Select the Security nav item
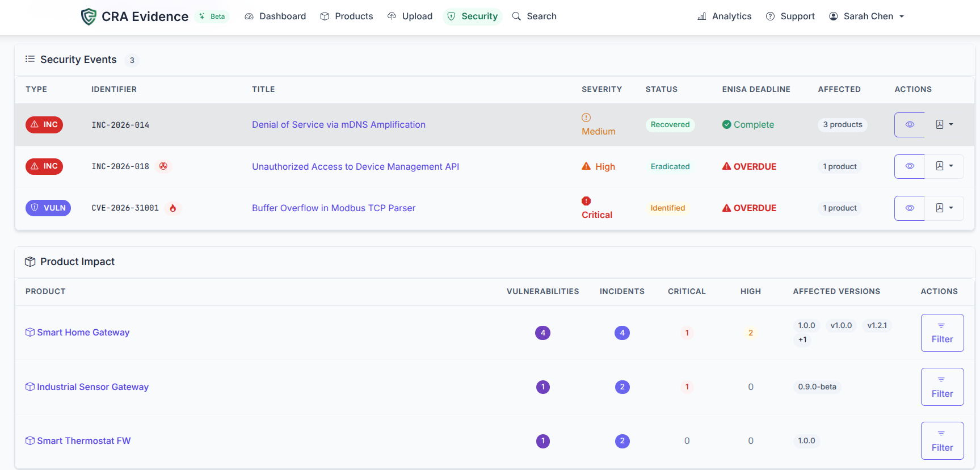Image resolution: width=980 pixels, height=470 pixels. 473,16
